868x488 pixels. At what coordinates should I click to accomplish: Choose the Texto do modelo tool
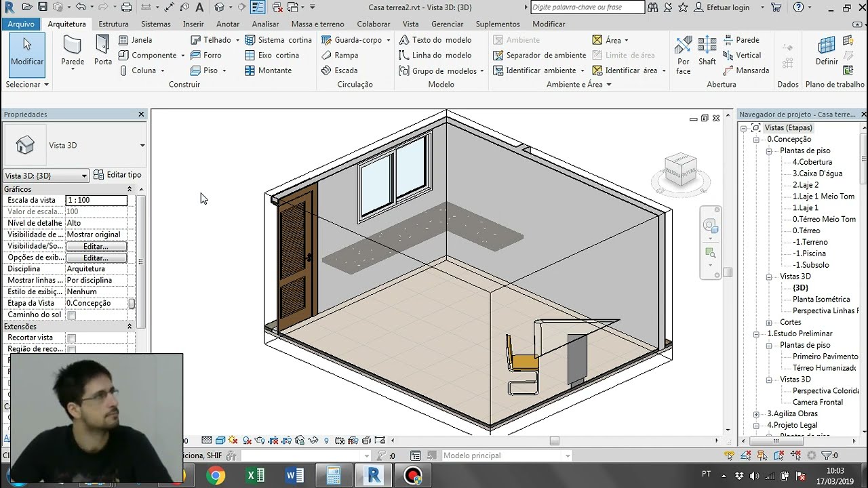click(x=435, y=40)
